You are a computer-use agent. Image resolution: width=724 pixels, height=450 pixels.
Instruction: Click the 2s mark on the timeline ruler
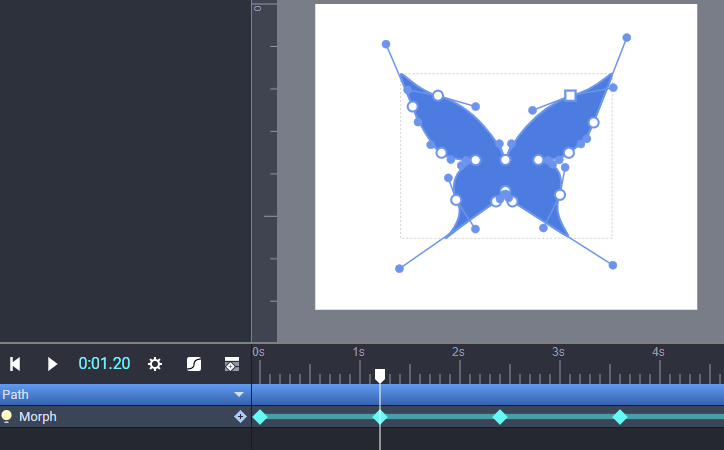pos(459,352)
